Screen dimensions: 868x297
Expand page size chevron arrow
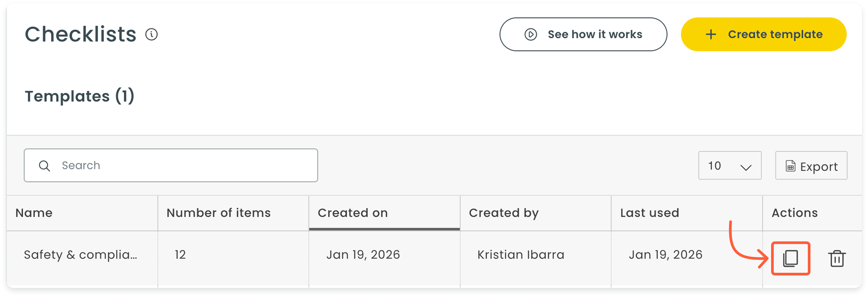tap(746, 167)
